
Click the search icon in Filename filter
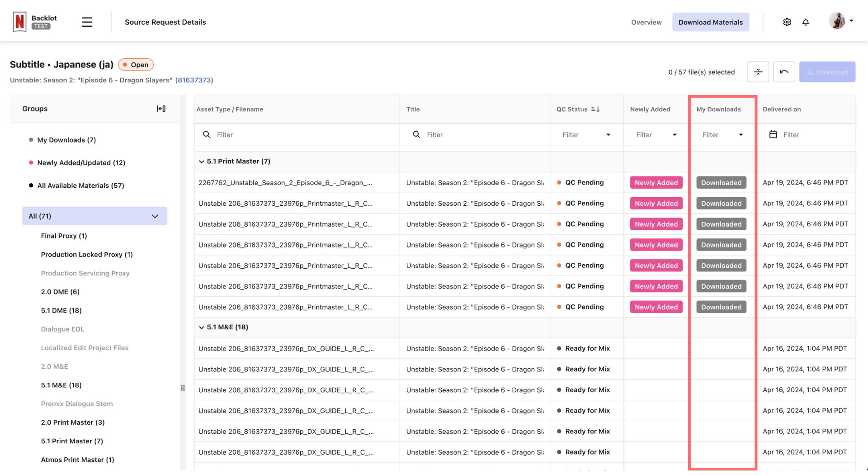(x=207, y=134)
